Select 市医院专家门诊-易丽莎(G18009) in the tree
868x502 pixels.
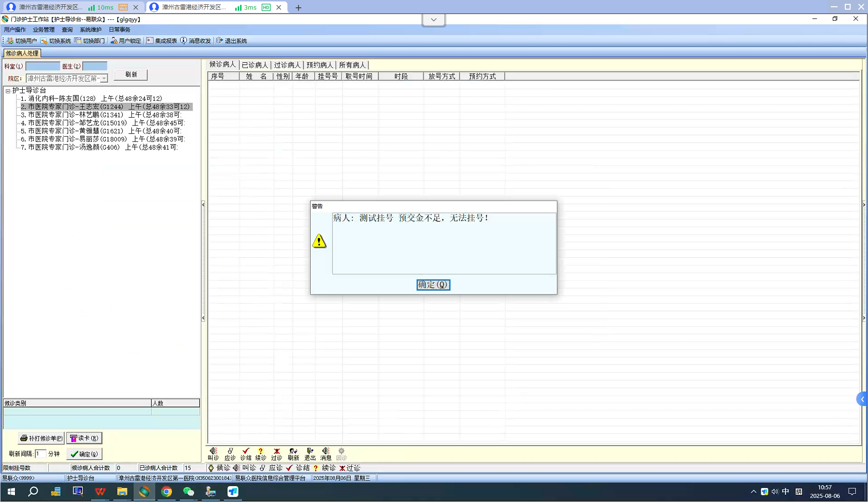pyautogui.click(x=103, y=139)
